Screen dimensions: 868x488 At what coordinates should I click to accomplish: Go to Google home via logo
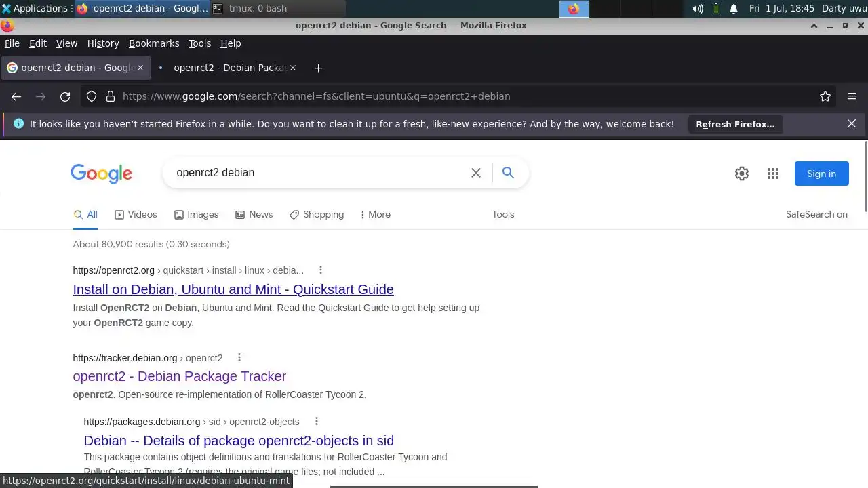click(102, 174)
